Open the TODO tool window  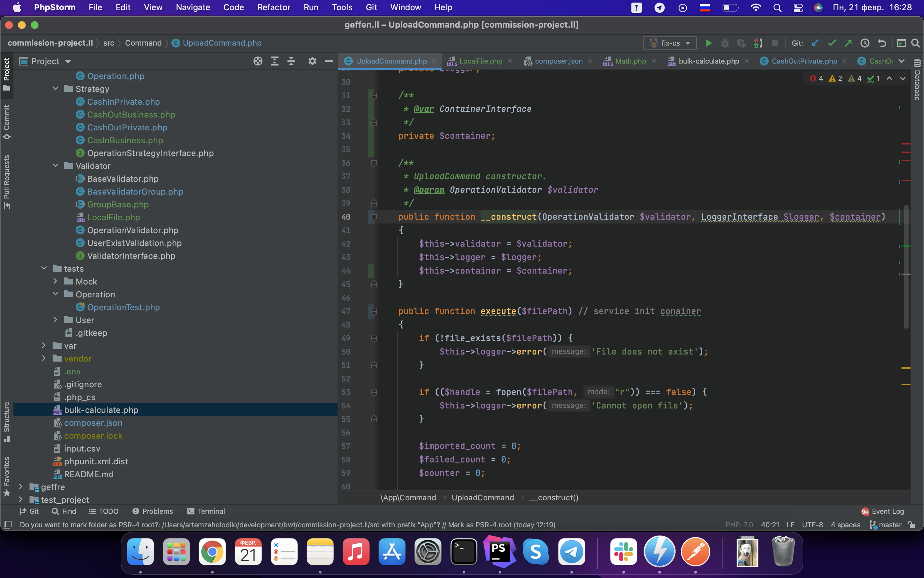coord(104,511)
